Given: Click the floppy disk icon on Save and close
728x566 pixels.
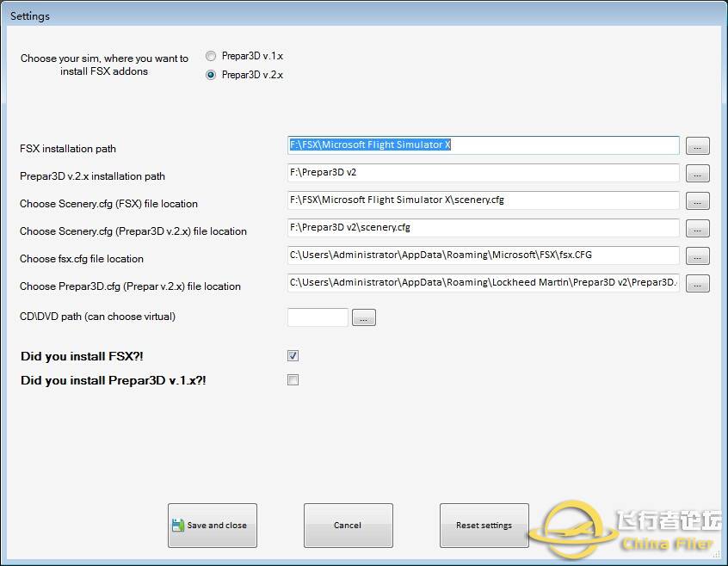Looking at the screenshot, I should [x=178, y=526].
